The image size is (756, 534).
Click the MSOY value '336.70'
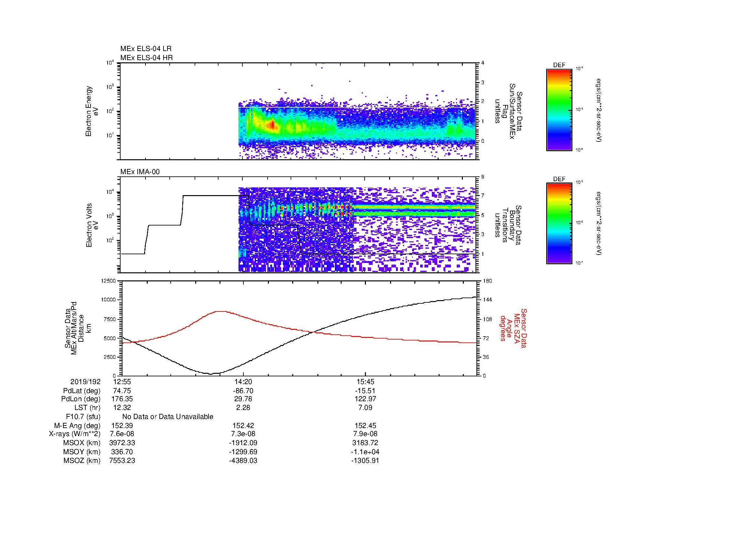[122, 452]
